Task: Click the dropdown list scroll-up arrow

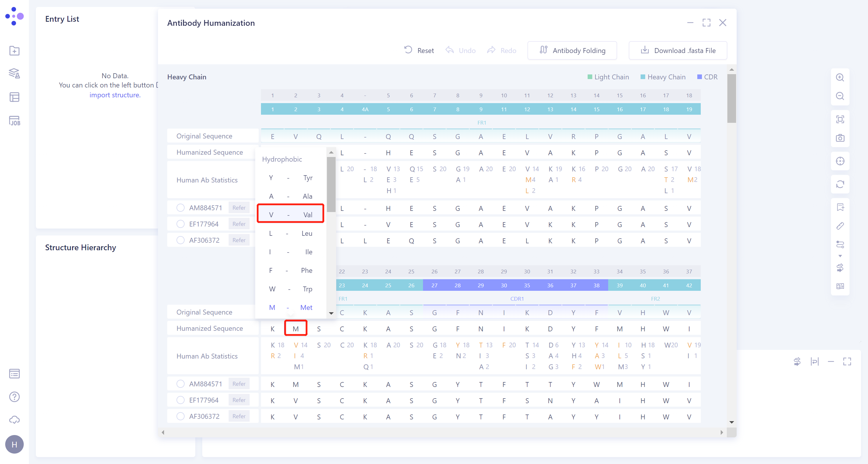Action: pyautogui.click(x=331, y=152)
